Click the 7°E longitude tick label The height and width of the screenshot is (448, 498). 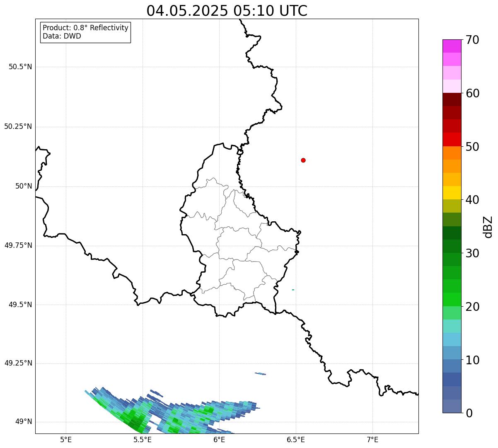tap(372, 440)
